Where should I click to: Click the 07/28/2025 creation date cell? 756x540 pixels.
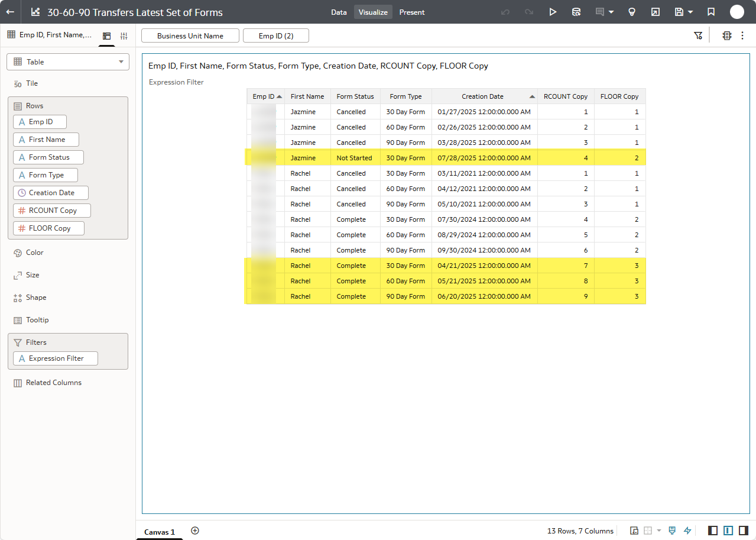coord(484,158)
